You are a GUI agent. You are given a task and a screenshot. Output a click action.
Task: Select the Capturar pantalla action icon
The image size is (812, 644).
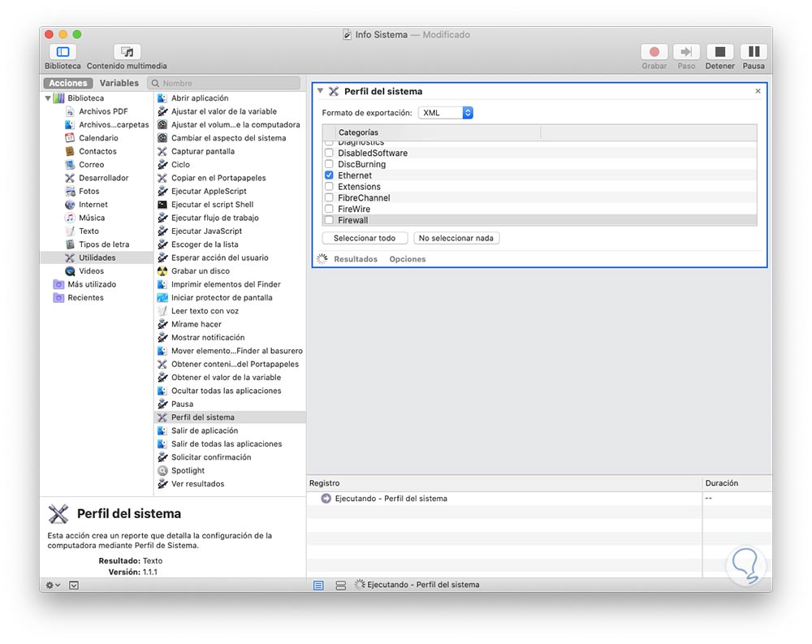tap(162, 151)
